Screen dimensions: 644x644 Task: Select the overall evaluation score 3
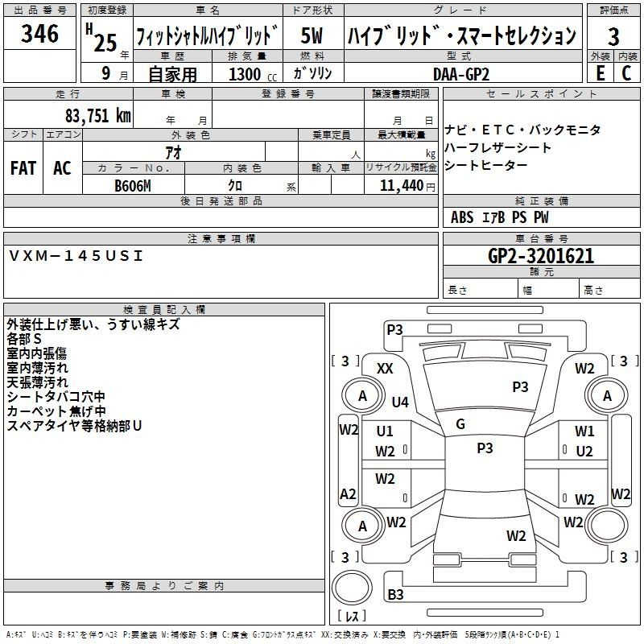pos(613,36)
